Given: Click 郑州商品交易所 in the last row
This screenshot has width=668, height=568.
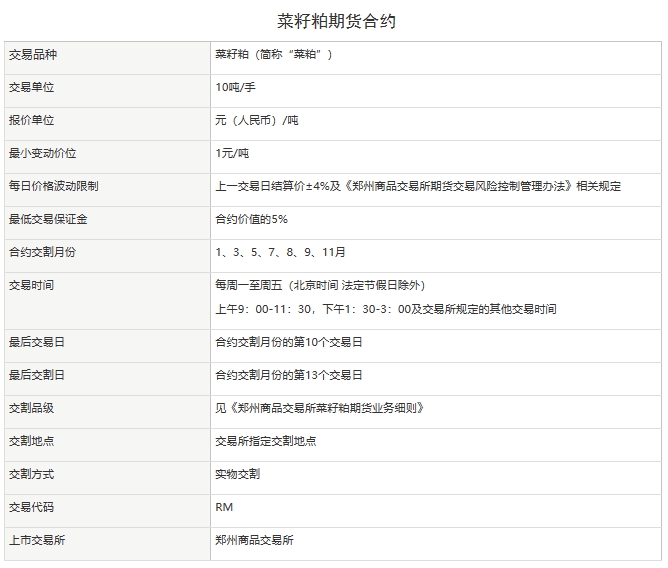Looking at the screenshot, I should 254,540.
